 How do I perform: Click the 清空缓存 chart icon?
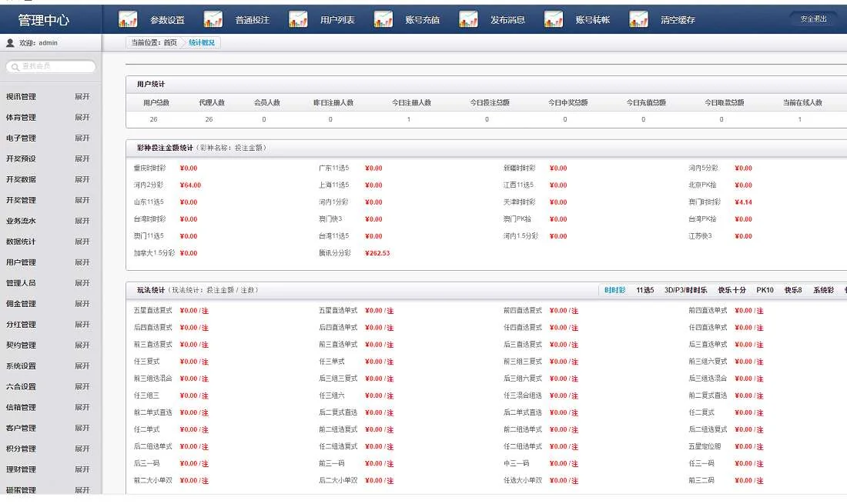[638, 19]
